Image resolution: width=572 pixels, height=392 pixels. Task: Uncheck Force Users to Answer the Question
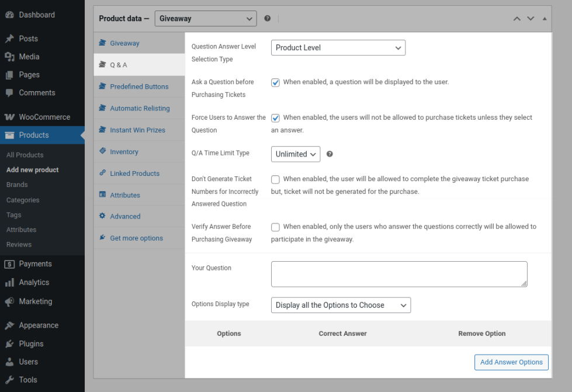click(275, 118)
